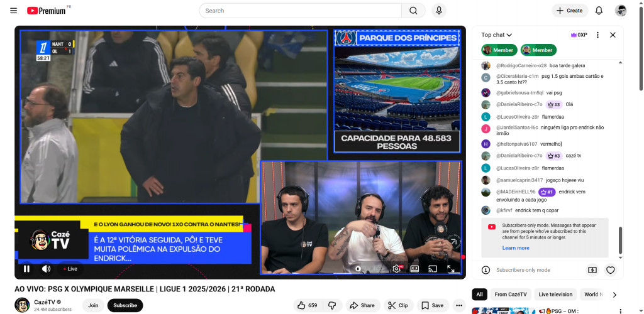Enter fullscreen mode

tap(450, 269)
